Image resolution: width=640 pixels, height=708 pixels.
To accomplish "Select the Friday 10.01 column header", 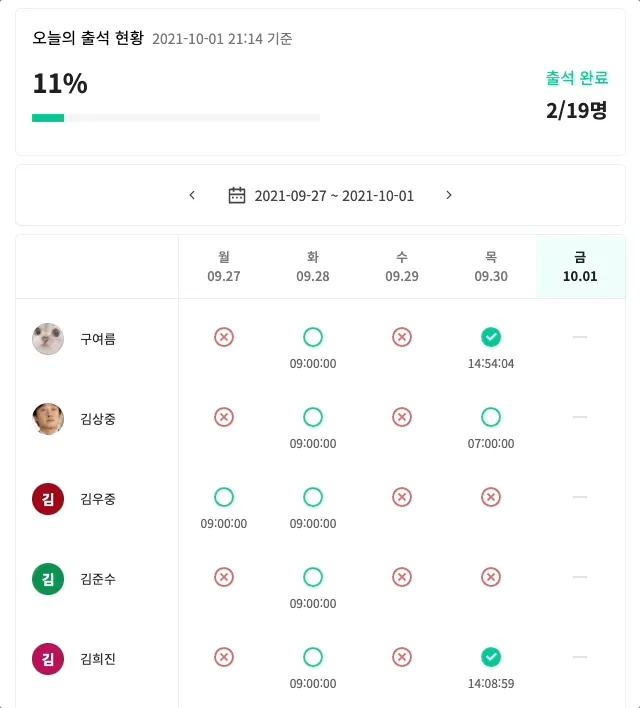I will (x=580, y=267).
